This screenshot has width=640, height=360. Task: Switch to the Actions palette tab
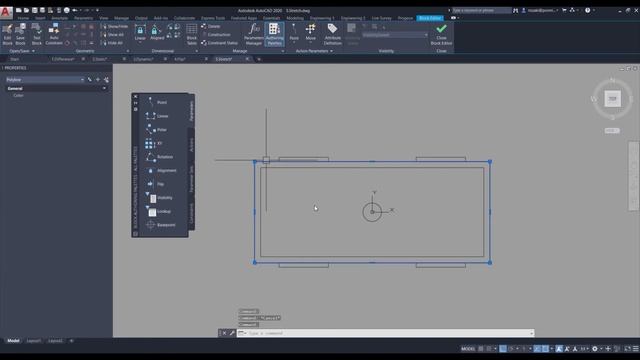point(191,144)
